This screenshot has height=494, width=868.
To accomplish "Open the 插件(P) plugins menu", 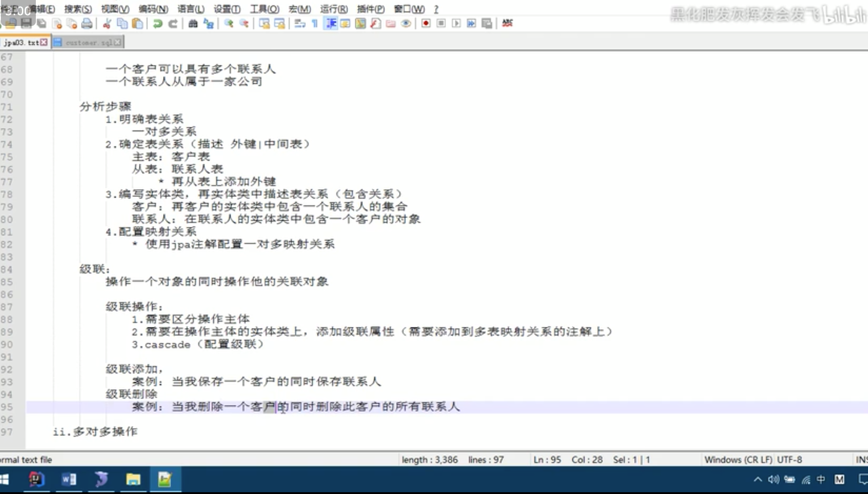I will 370,9.
